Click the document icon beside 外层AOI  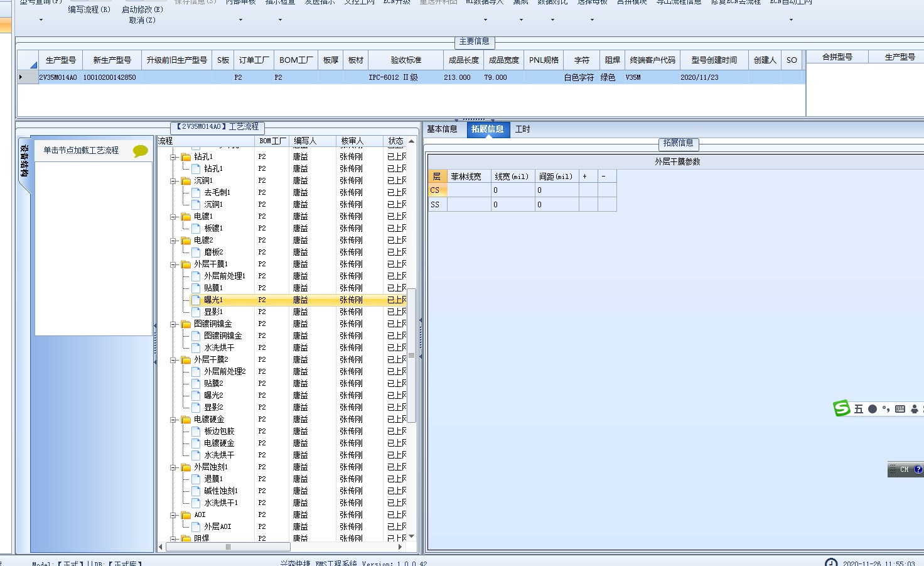[196, 526]
